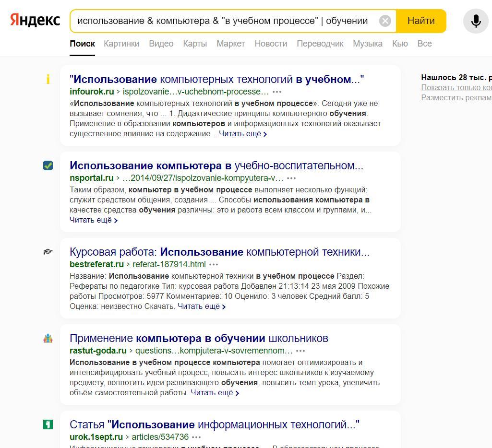Image resolution: width=492 pixels, height=448 pixels.
Task: Click the Найти search button
Action: (421, 21)
